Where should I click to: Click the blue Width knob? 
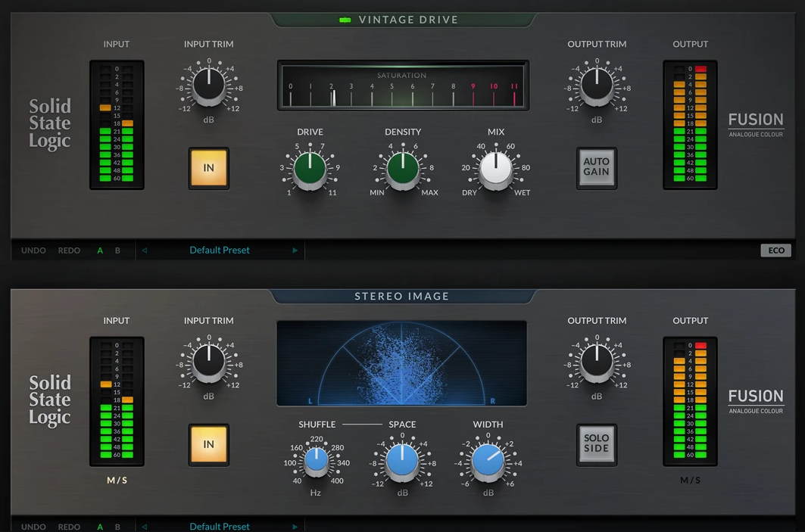click(x=488, y=460)
